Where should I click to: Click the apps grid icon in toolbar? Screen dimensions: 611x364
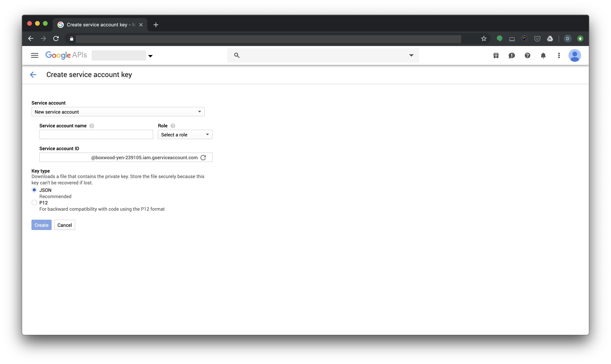click(496, 55)
